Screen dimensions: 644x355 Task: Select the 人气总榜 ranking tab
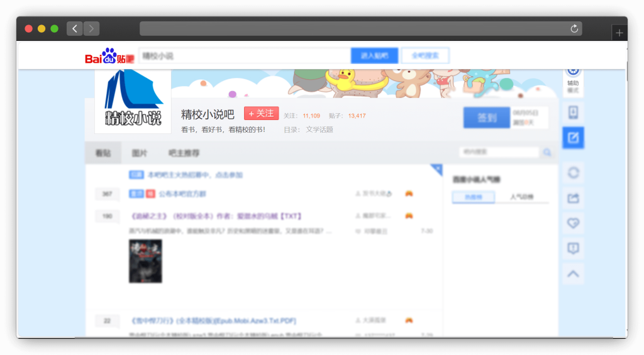(521, 197)
